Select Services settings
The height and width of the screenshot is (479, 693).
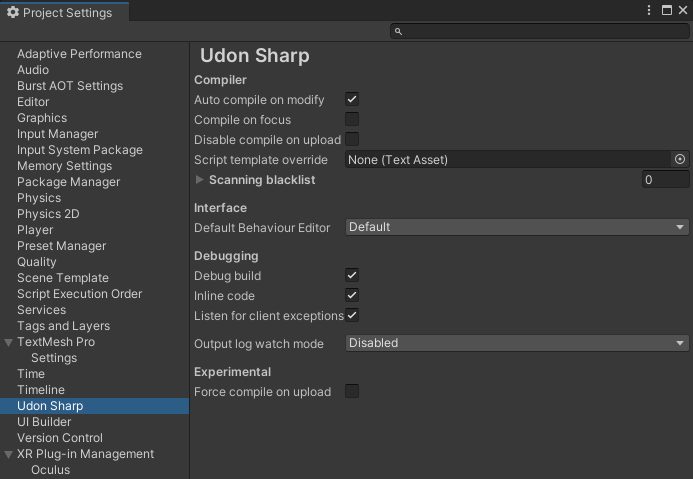coord(42,310)
